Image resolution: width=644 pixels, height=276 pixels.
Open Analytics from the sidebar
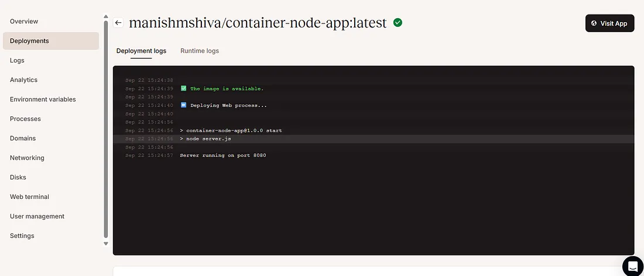click(x=23, y=80)
